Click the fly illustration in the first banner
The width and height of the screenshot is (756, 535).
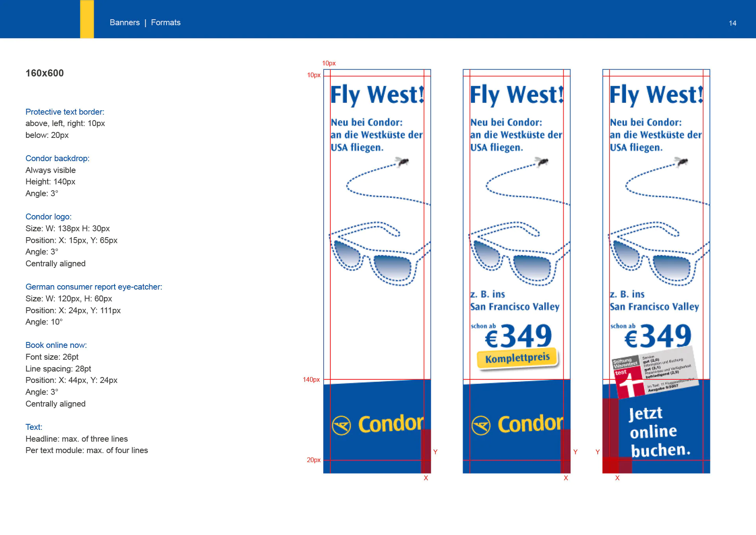point(402,161)
